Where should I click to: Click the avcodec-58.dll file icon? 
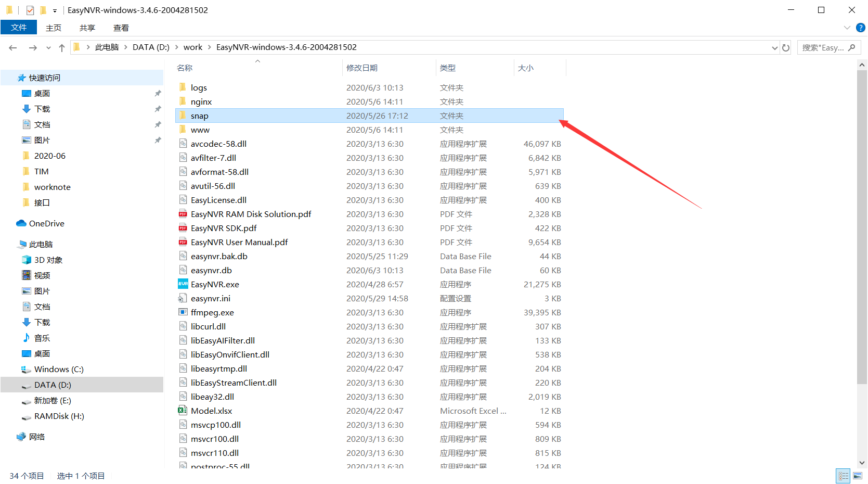183,143
